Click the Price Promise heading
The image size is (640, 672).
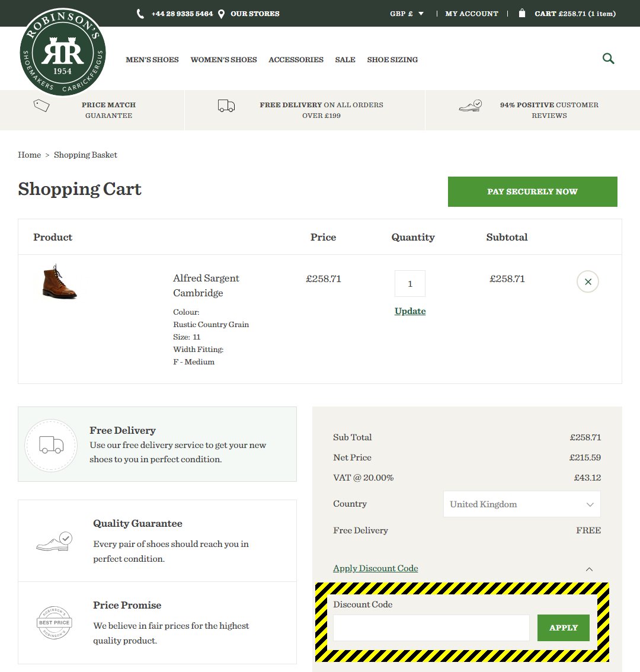127,605
